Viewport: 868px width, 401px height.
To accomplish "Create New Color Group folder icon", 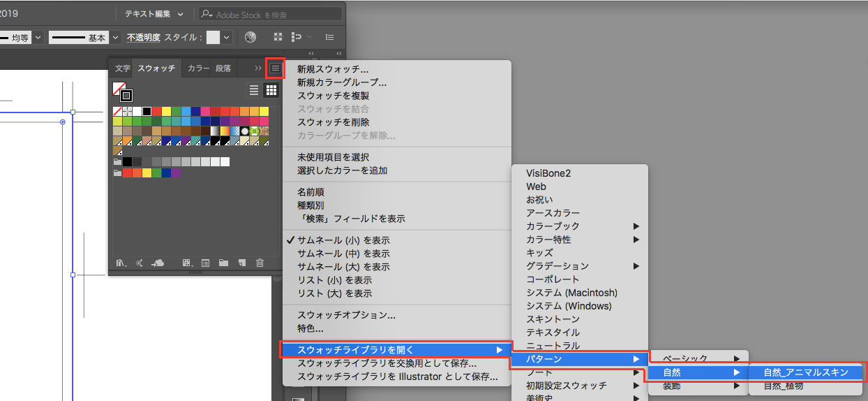I will coord(223,263).
